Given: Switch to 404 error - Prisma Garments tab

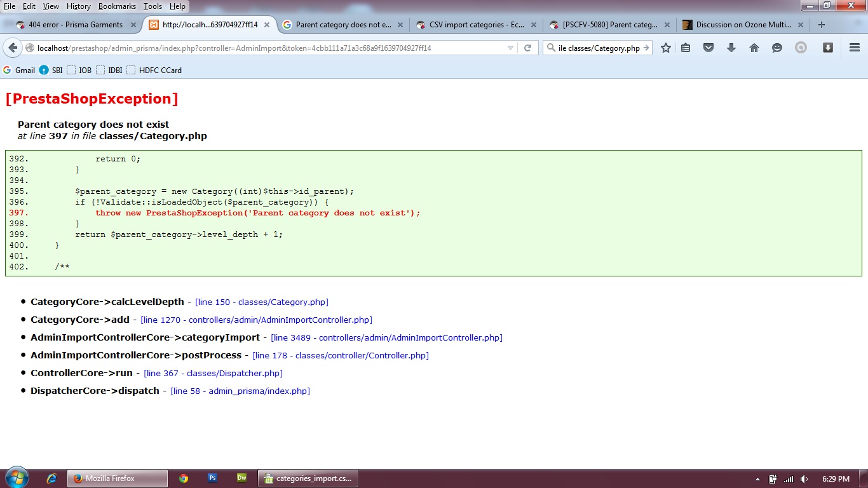Looking at the screenshot, I should [x=76, y=25].
